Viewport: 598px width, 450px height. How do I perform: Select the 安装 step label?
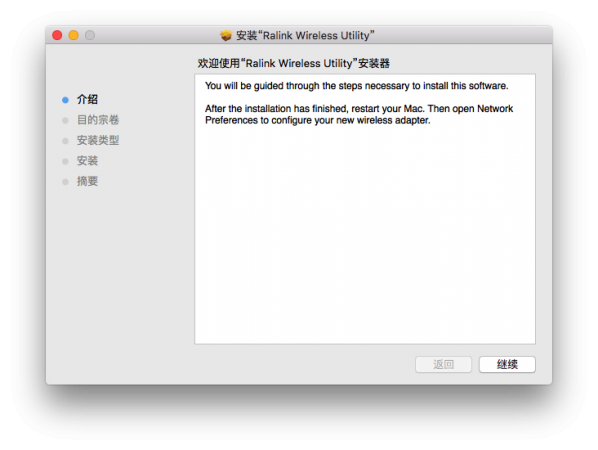click(87, 161)
